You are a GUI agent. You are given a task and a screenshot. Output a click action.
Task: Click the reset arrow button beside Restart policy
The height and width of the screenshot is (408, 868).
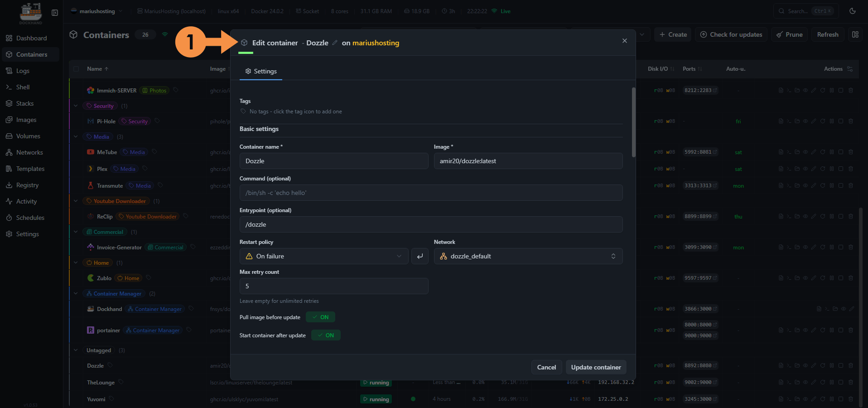tap(420, 256)
